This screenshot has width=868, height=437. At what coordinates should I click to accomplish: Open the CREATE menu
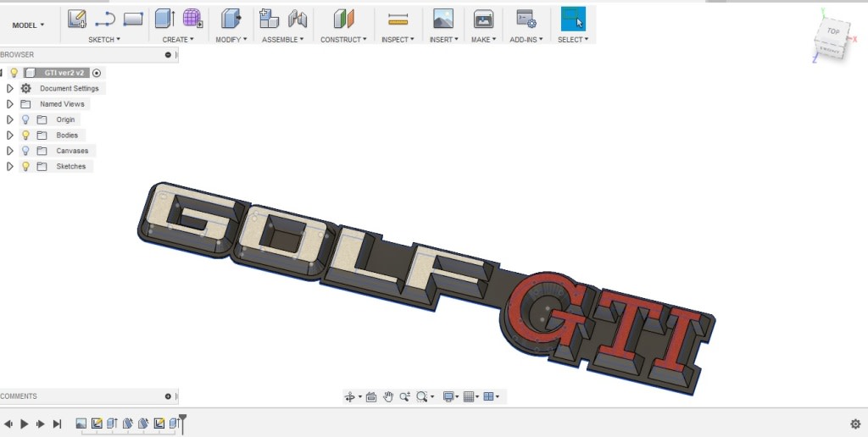click(178, 40)
